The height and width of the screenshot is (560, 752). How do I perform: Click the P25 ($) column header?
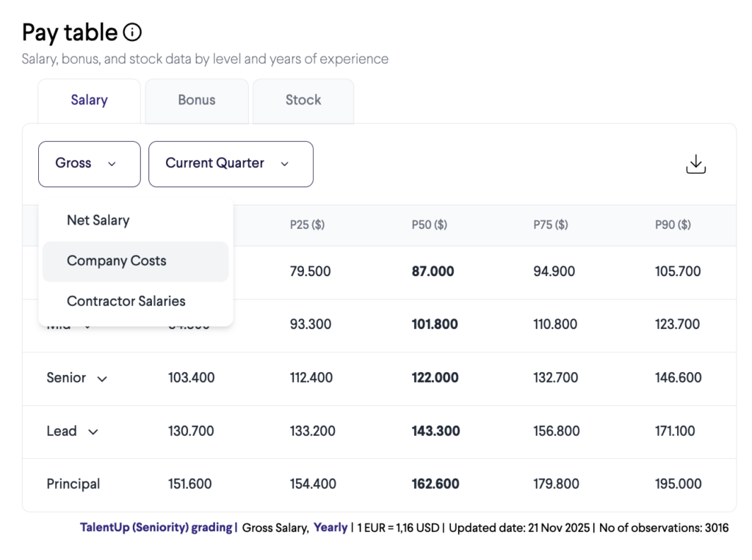307,225
